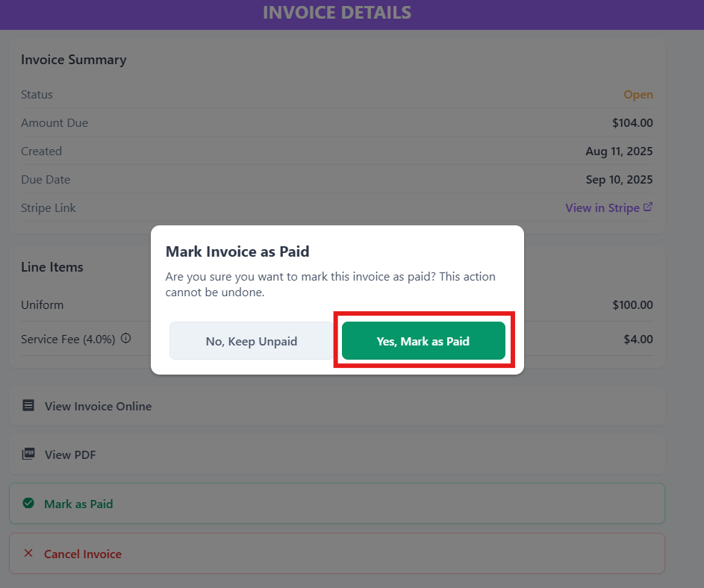The image size is (704, 588).
Task: Click the View Invoice Online receipt icon
Action: [28, 405]
